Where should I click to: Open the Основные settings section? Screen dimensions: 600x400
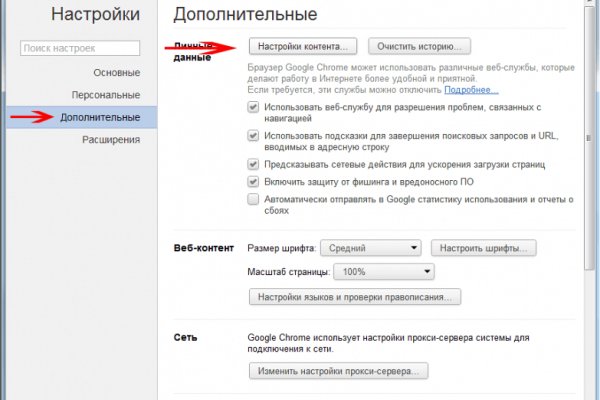[x=116, y=73]
